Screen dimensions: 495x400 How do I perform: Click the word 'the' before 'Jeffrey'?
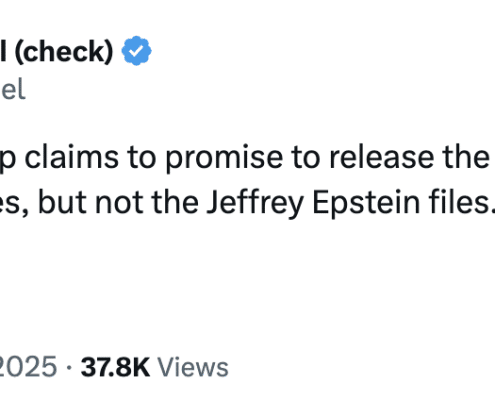[x=175, y=202]
